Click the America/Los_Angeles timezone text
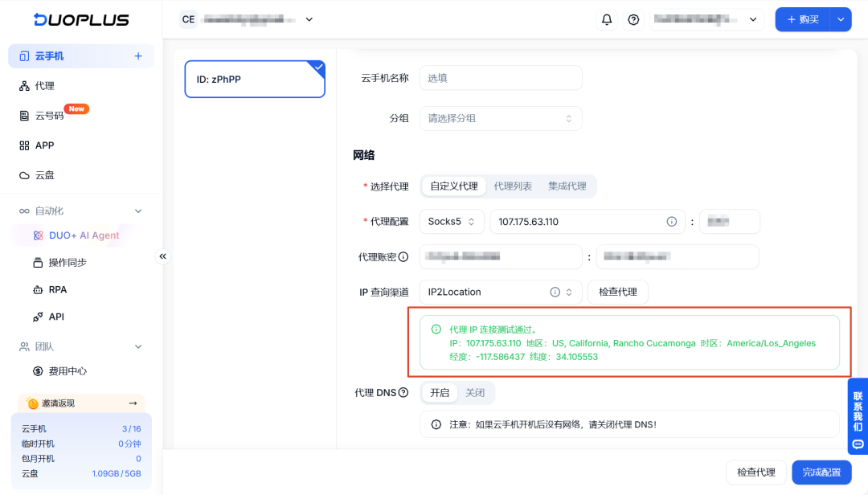The height and width of the screenshot is (495, 868). pos(771,343)
